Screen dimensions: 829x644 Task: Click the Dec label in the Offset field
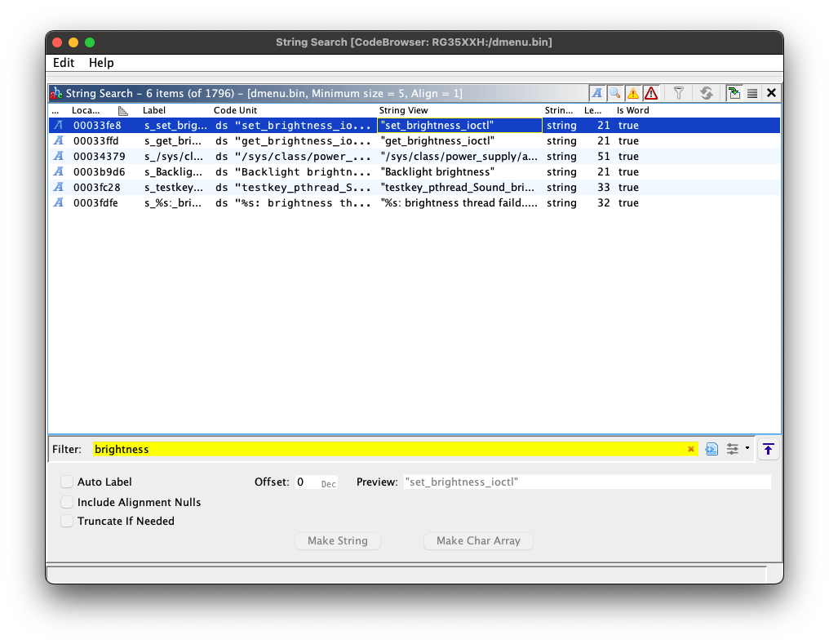pos(328,484)
